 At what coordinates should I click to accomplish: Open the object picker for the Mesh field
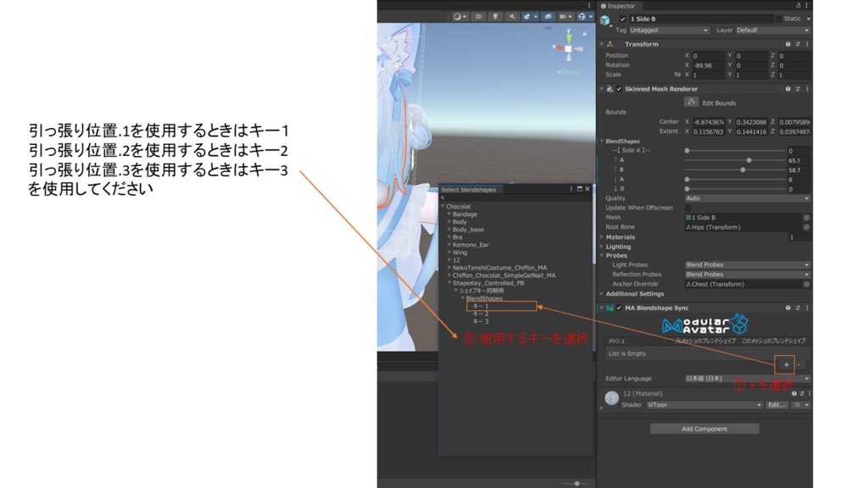point(807,218)
